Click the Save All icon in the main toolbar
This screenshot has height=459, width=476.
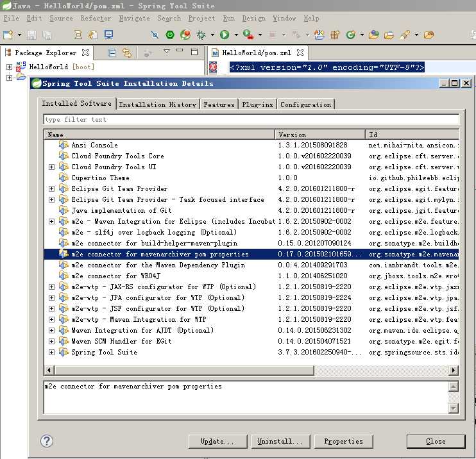pyautogui.click(x=47, y=35)
